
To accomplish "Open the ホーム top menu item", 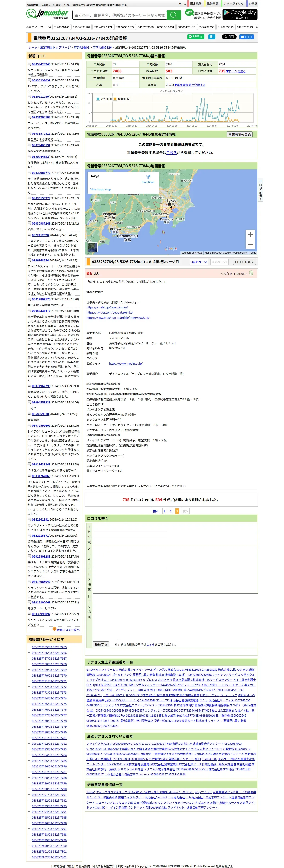I will (182, 4).
